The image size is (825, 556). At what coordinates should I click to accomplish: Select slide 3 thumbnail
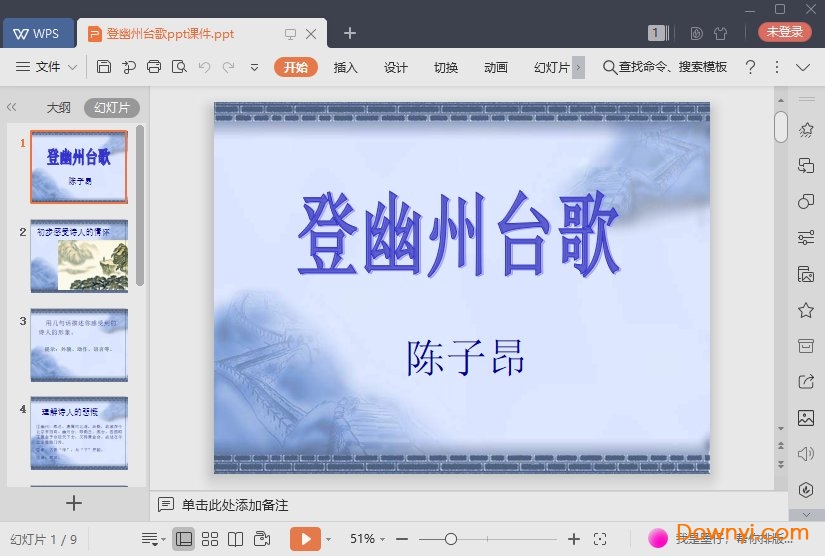79,345
